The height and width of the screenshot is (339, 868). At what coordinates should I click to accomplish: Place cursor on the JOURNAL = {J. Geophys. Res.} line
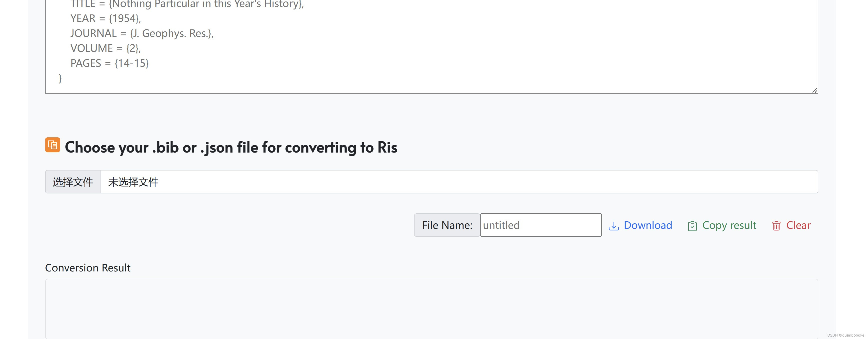coord(142,33)
